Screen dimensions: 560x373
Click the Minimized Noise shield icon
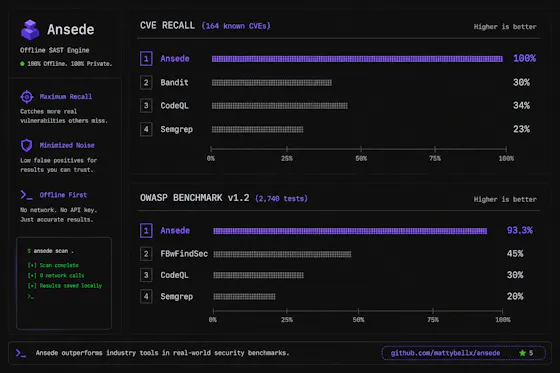pos(26,145)
